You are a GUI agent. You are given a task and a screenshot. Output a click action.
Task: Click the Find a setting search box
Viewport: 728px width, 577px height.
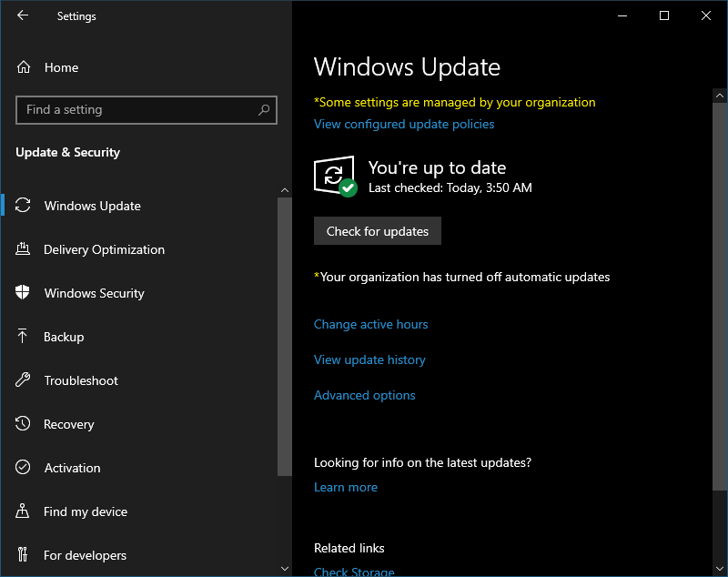click(x=147, y=110)
